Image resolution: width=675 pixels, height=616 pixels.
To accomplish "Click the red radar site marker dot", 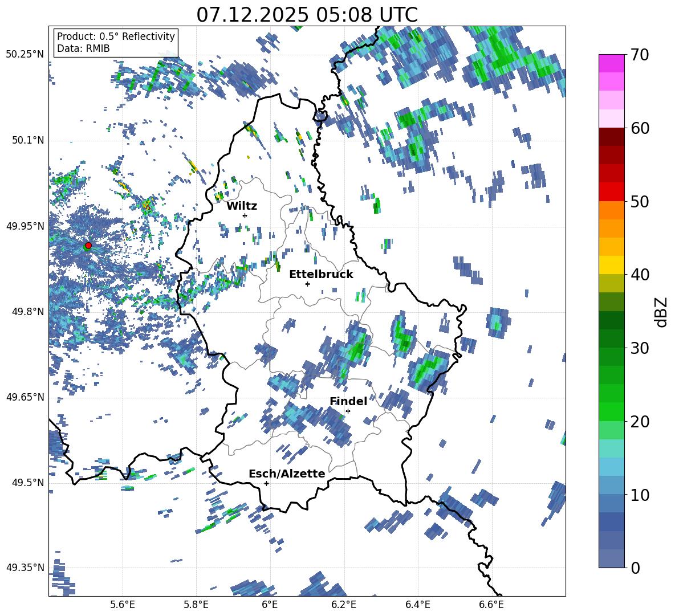I will 88,245.
